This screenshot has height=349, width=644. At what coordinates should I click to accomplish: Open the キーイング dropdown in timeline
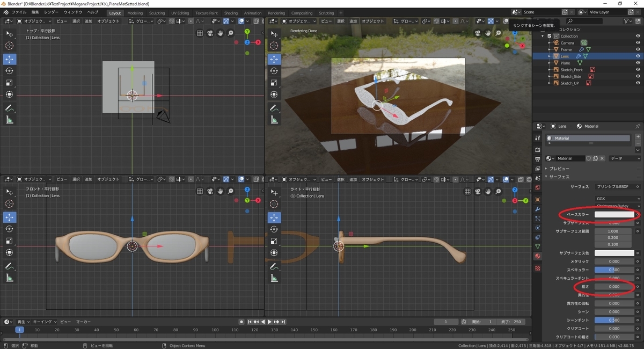44,322
